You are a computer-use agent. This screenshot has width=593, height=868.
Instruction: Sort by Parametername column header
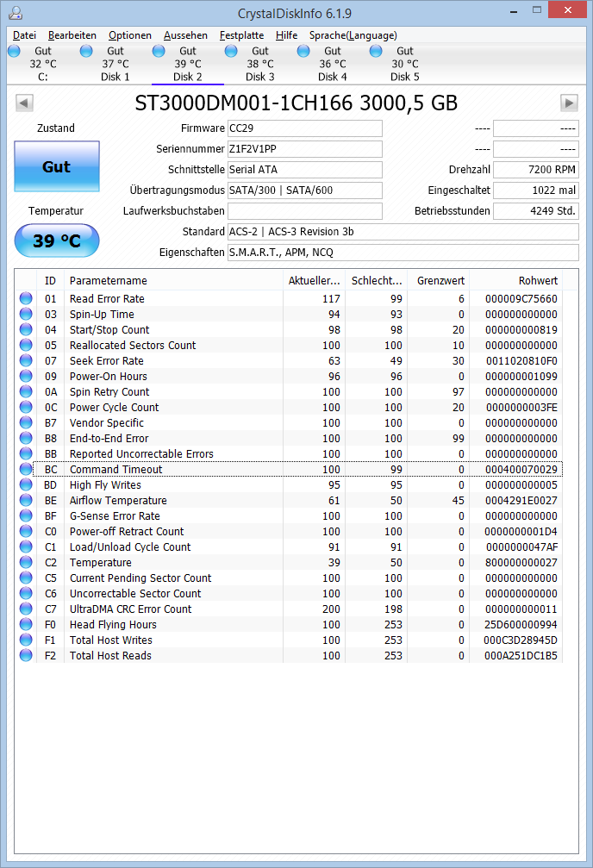click(x=174, y=281)
